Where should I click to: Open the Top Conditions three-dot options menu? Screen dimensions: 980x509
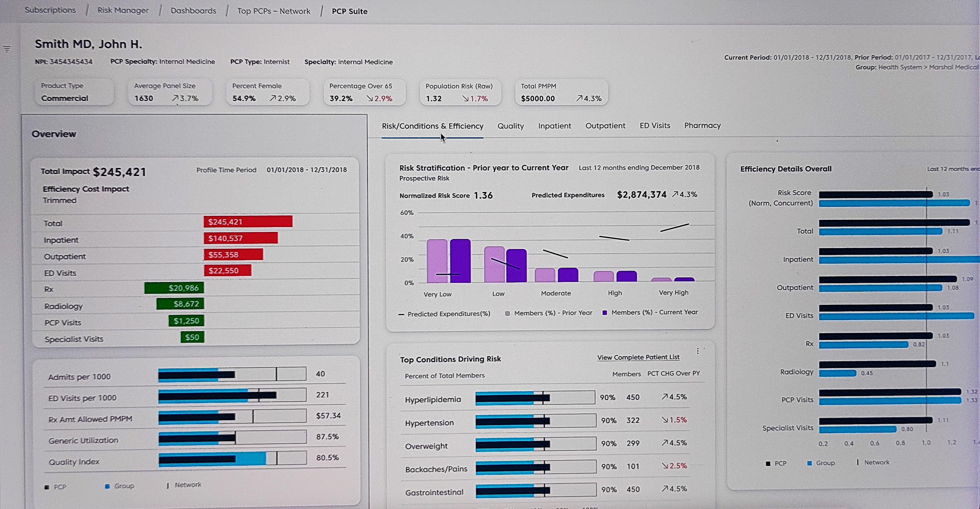pyautogui.click(x=697, y=351)
